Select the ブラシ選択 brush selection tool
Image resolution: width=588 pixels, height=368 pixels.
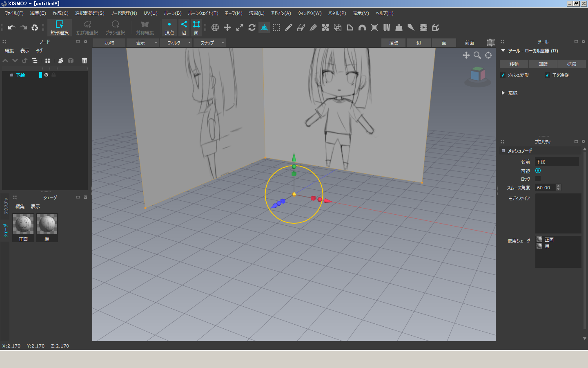click(115, 28)
